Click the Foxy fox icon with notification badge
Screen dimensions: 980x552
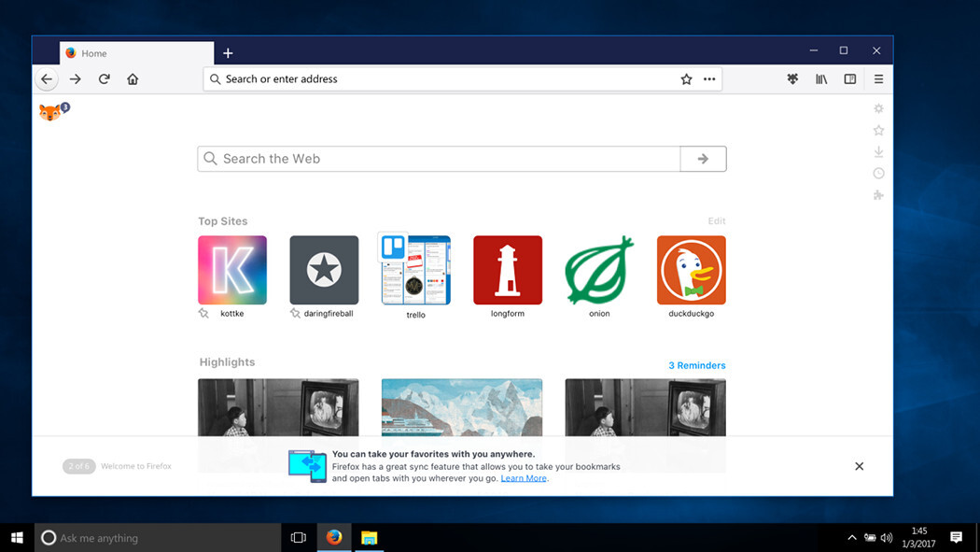[x=49, y=110]
